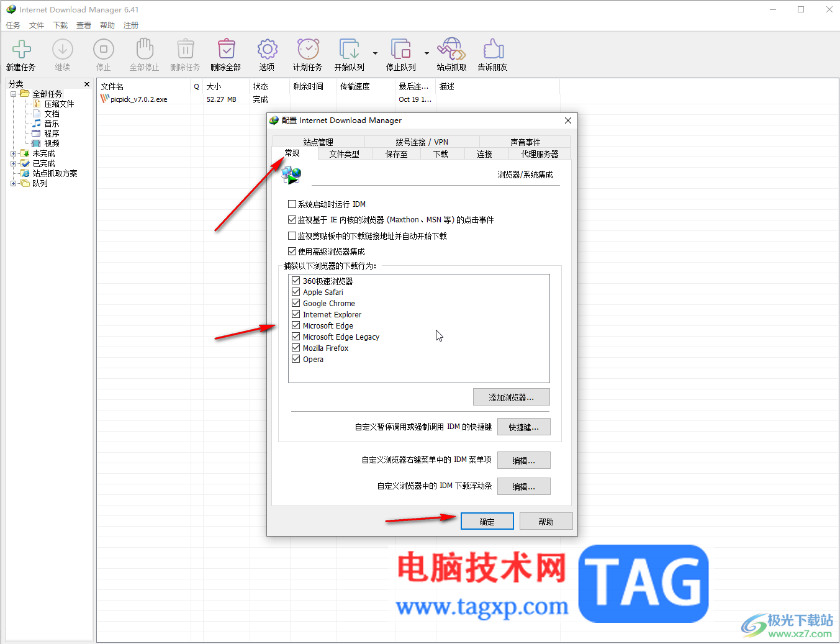Open the 帮助 menu in menu bar

coord(107,25)
